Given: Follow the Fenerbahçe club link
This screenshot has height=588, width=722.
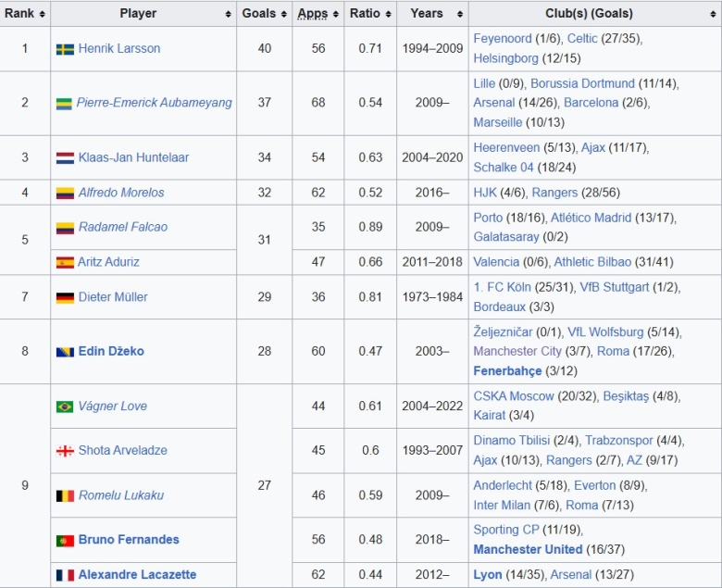Looking at the screenshot, I should click(507, 371).
